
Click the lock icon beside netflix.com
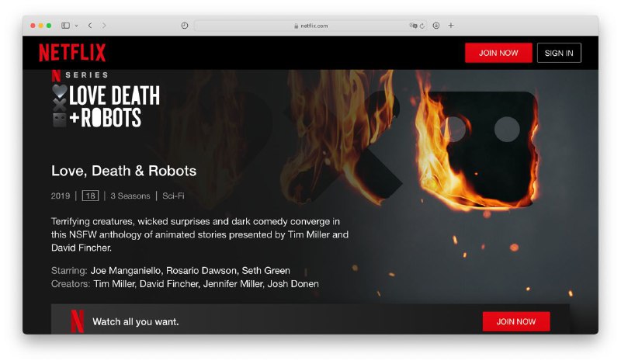pos(296,26)
